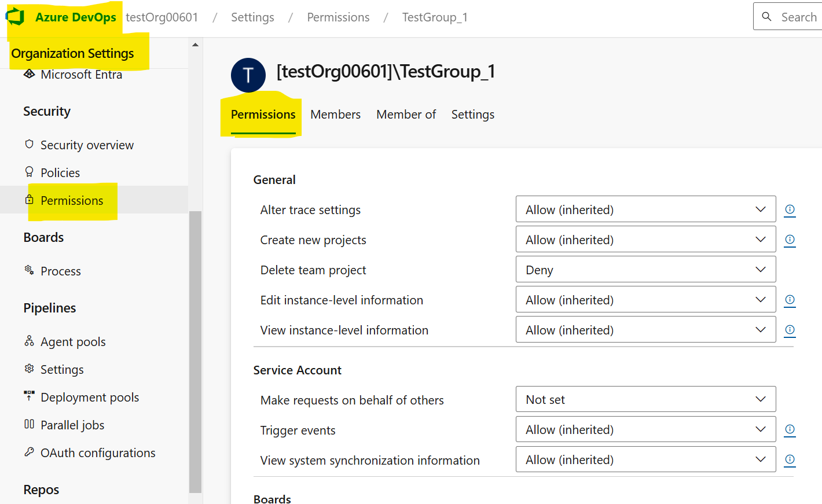Click the Microsoft Entra icon

click(29, 74)
